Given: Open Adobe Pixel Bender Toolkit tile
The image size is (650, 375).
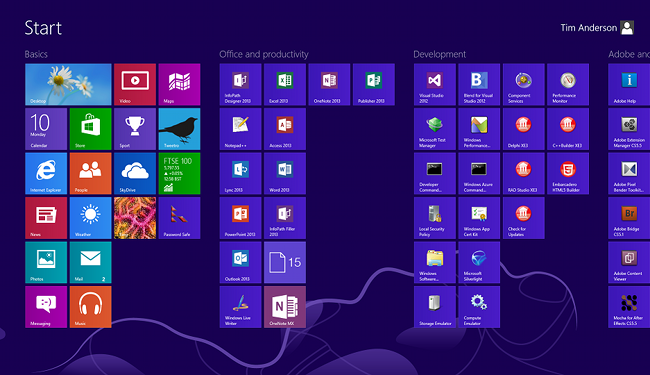Looking at the screenshot, I should pyautogui.click(x=629, y=173).
